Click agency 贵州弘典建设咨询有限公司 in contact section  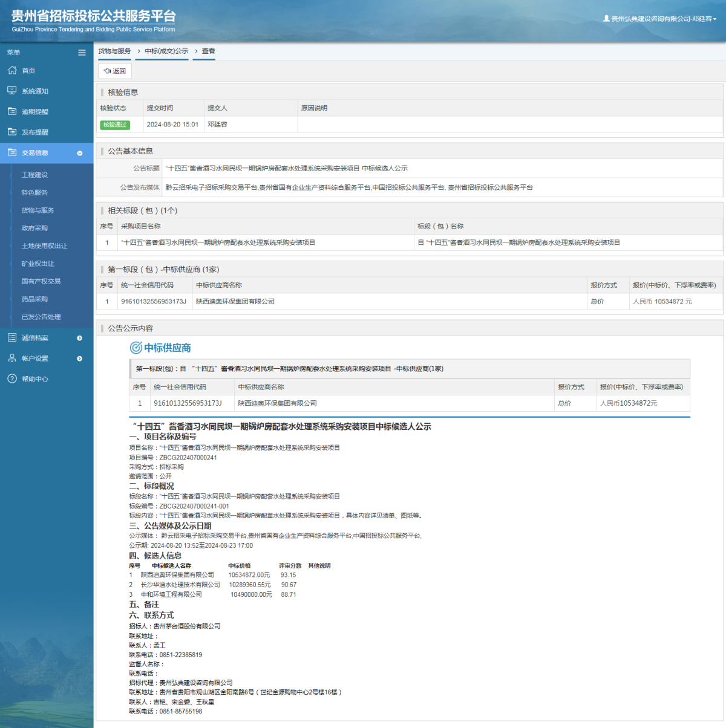[x=196, y=683]
